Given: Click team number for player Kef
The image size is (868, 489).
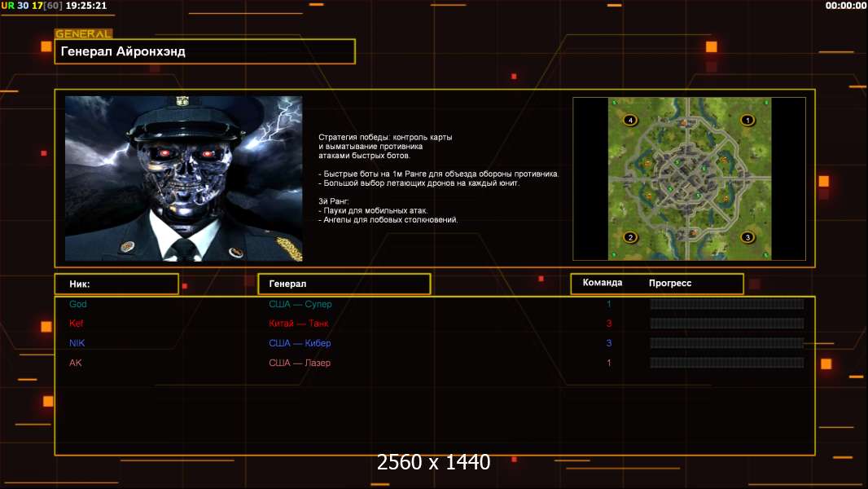Looking at the screenshot, I should coord(609,324).
